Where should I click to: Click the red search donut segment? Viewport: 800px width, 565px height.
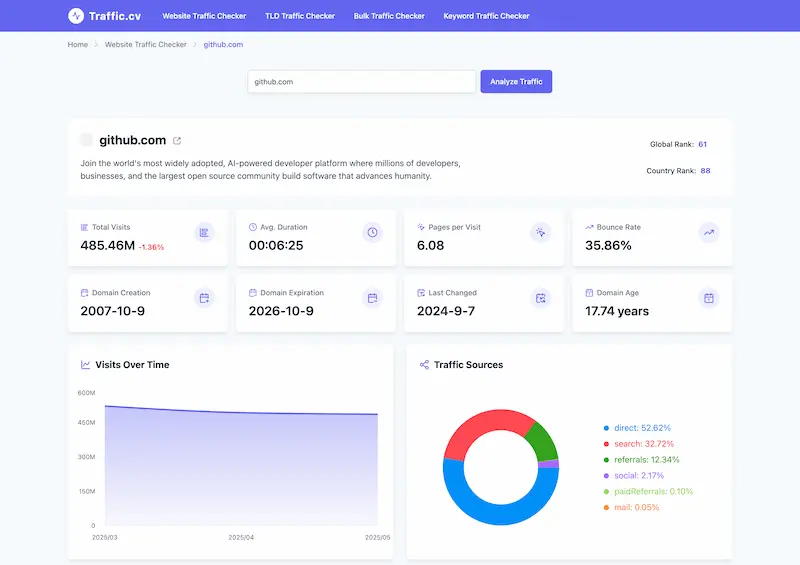tap(485, 423)
